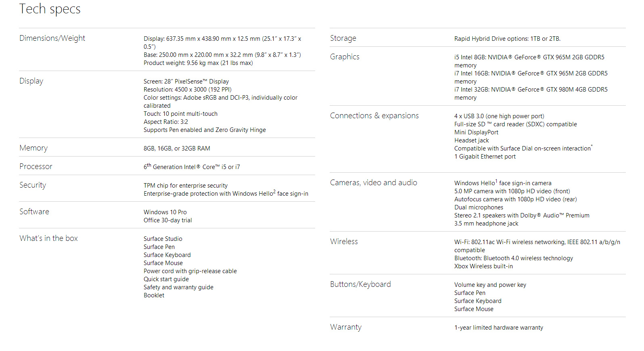Select the Buttons/Keyboard section label

coord(360,284)
